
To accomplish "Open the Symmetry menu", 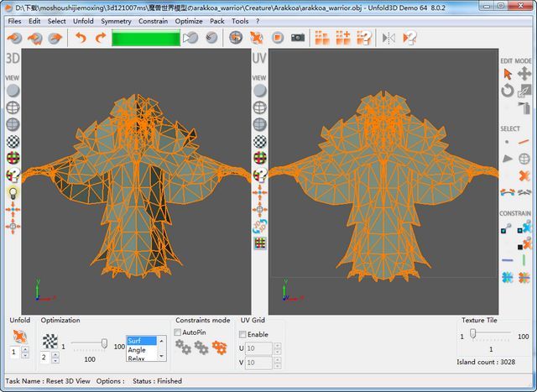I will (116, 21).
